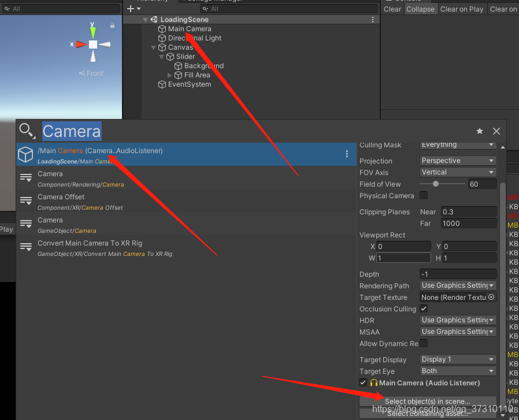
Task: Click the star favorite icon in search popup
Action: 480,131
